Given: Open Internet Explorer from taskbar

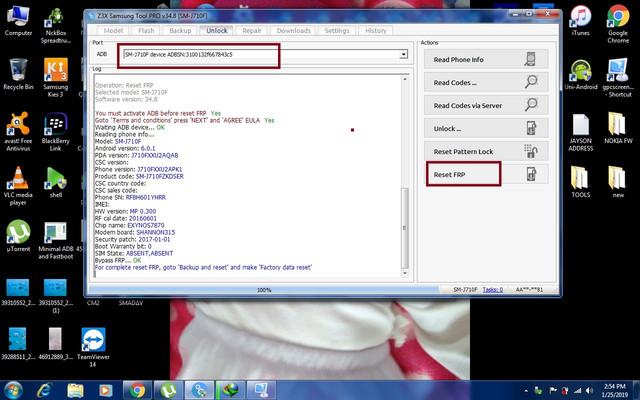Looking at the screenshot, I should coord(44,390).
